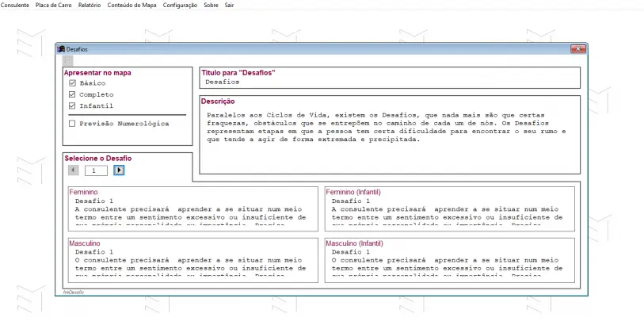Click the Sobre menu item
Viewport: 644px width, 329px height.
(211, 5)
